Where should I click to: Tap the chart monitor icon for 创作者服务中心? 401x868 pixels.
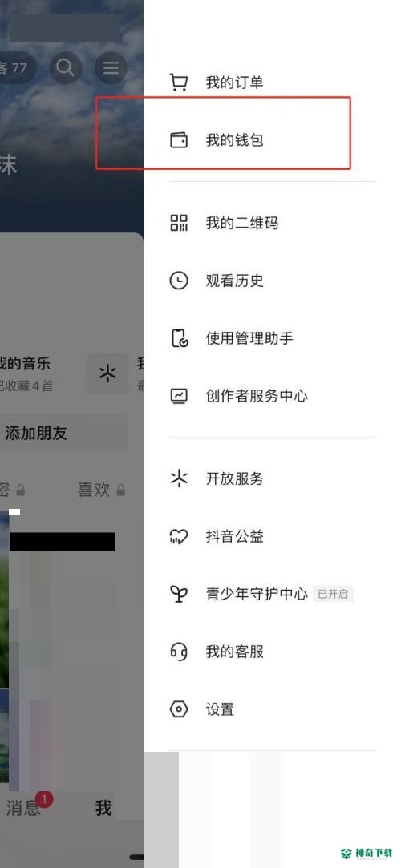point(178,396)
